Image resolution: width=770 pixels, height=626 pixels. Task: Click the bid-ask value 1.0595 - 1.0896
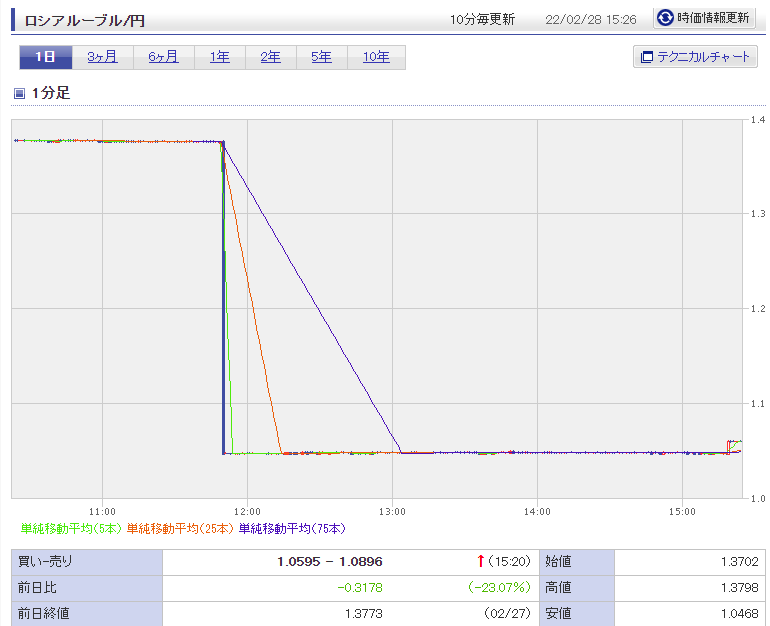[x=330, y=562]
